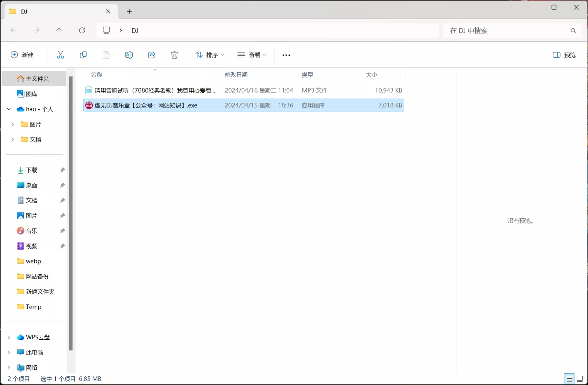Image resolution: width=588 pixels, height=385 pixels.
Task: Open a new tab with plus button
Action: [129, 12]
